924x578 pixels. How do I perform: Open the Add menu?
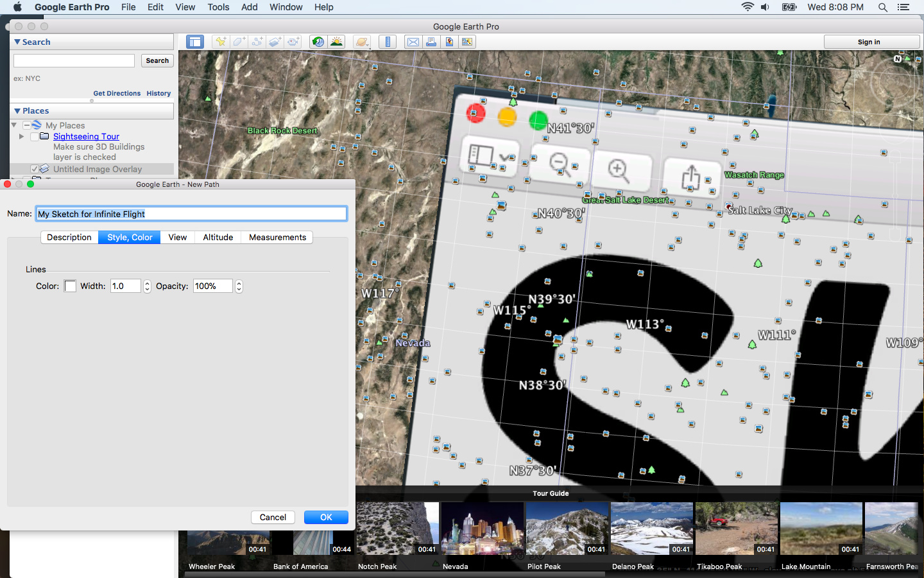tap(250, 7)
